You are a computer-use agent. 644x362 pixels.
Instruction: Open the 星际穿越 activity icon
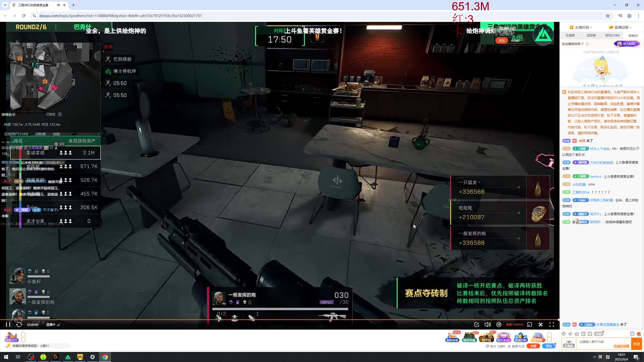[452, 337]
